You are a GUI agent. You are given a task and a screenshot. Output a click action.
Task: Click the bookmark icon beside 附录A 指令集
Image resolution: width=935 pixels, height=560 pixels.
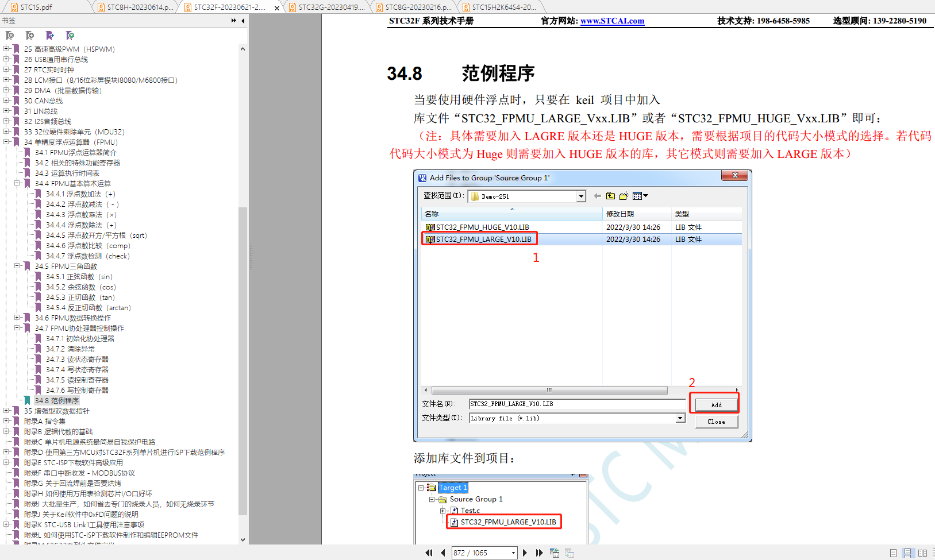coord(16,421)
